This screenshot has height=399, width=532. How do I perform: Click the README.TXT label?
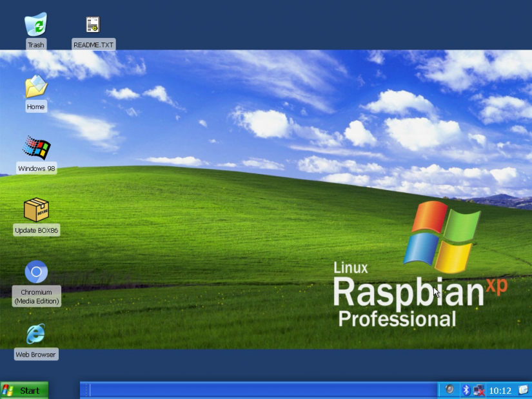coord(93,44)
